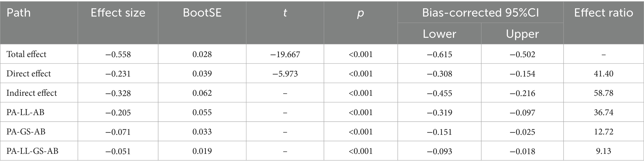Click the Upper sub-header
The width and height of the screenshot is (644, 166).
(522, 34)
